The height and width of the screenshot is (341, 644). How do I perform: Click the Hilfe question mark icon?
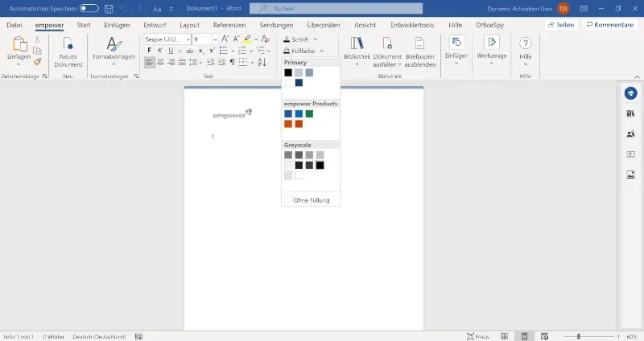coord(525,44)
